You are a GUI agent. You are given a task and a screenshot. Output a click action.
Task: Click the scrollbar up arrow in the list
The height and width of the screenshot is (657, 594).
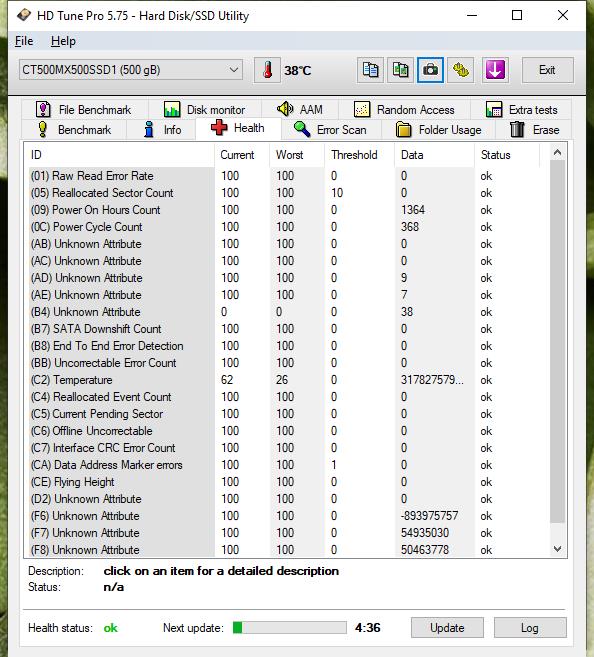[557, 153]
